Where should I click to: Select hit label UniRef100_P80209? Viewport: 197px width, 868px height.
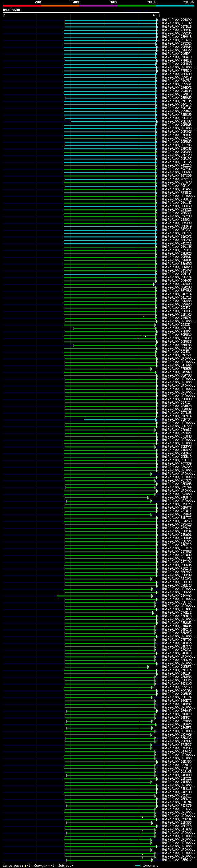(x=177, y=467)
